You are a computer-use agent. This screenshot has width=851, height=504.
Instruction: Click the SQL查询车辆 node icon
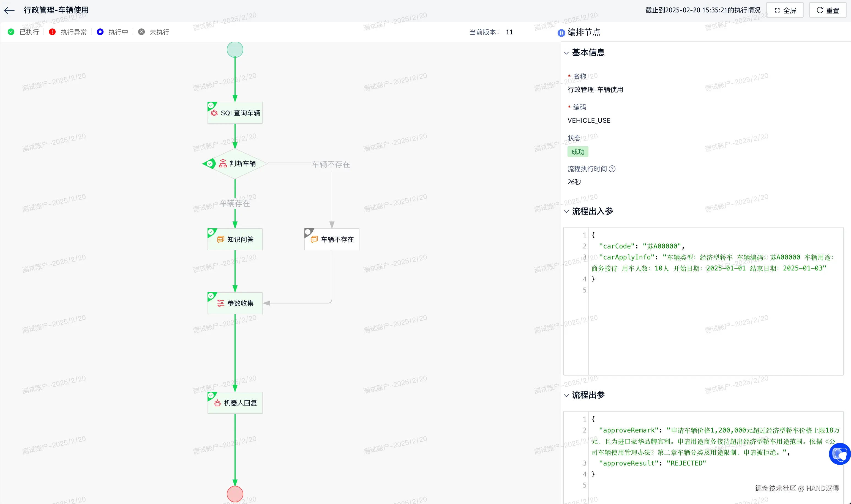point(214,113)
